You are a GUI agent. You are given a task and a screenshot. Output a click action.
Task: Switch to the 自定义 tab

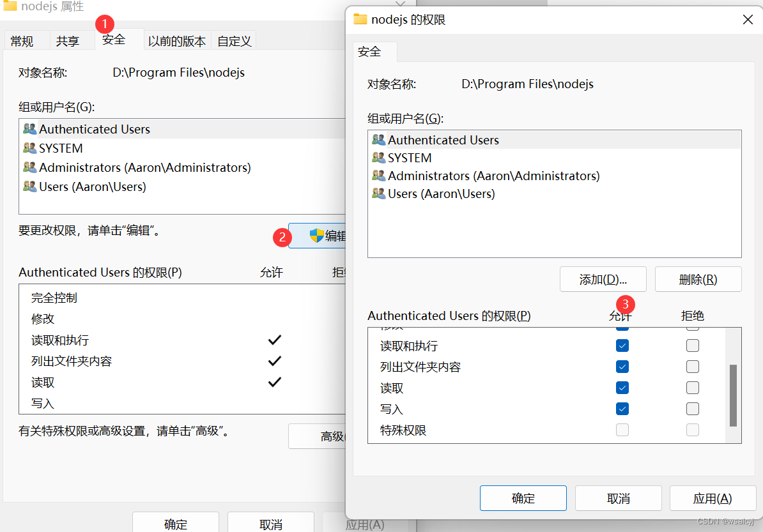click(x=234, y=42)
